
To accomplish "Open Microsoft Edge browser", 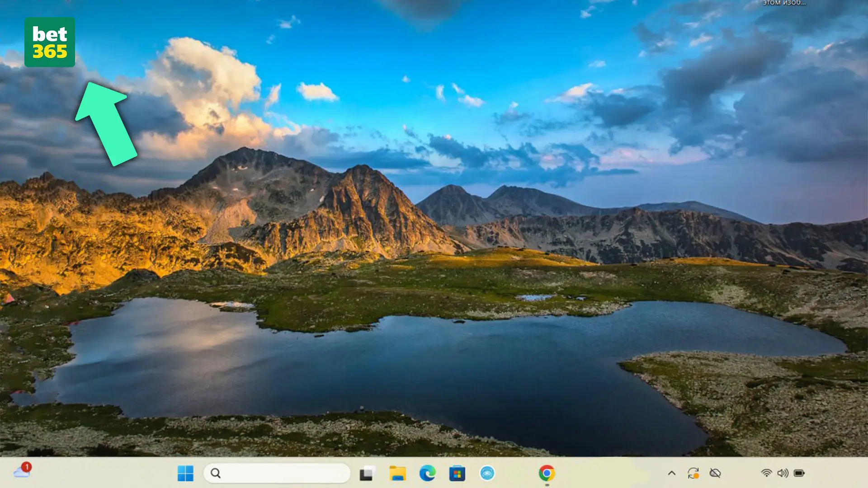I will 427,473.
